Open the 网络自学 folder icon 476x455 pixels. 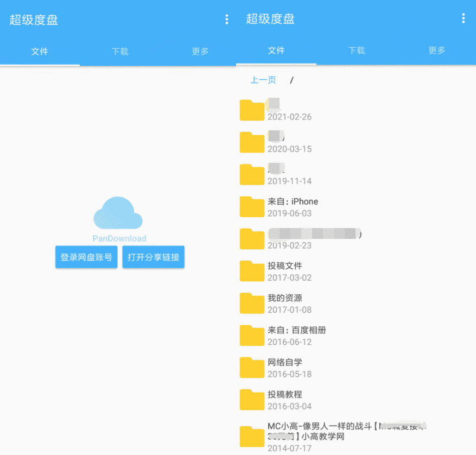coord(251,367)
